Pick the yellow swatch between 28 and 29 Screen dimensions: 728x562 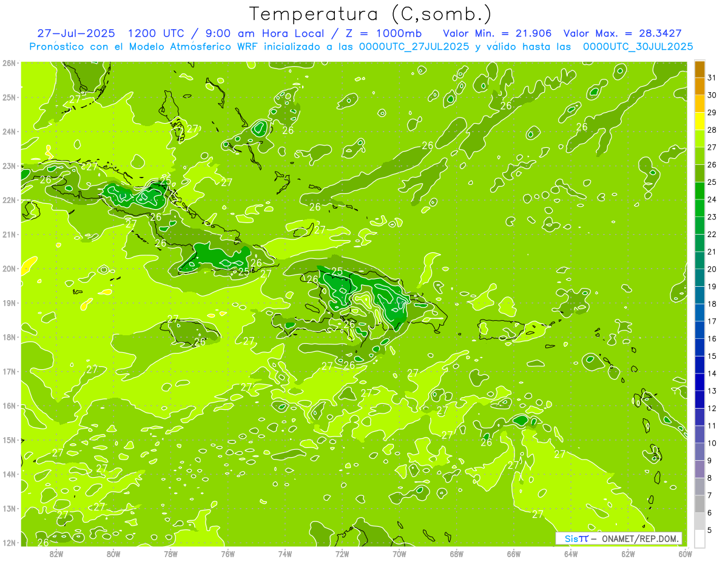(699, 121)
